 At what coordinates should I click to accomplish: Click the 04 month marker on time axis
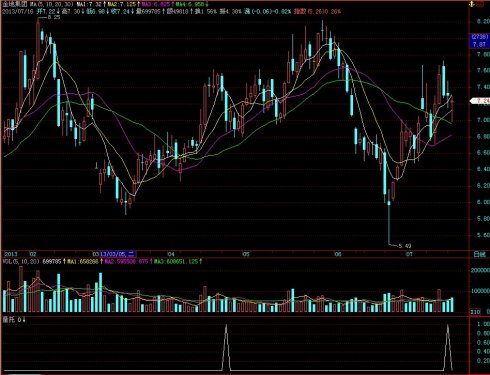coord(171,254)
